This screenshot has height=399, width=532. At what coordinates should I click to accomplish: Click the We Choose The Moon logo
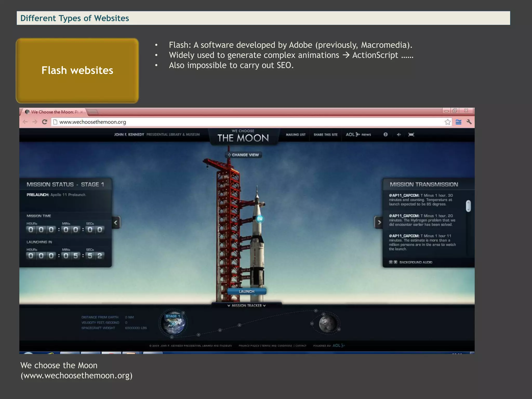243,136
